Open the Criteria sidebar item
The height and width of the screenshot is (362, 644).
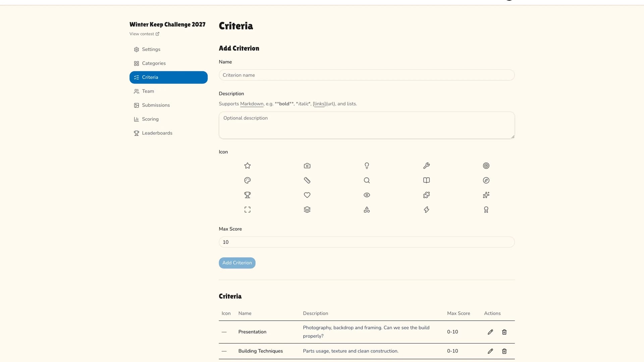click(x=168, y=77)
